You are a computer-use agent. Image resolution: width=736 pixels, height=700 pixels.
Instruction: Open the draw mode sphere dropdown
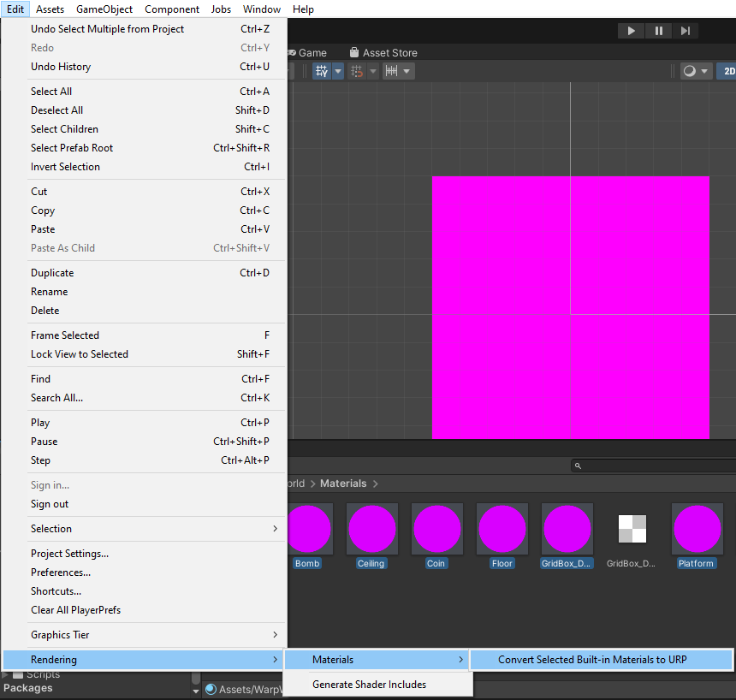[695, 71]
